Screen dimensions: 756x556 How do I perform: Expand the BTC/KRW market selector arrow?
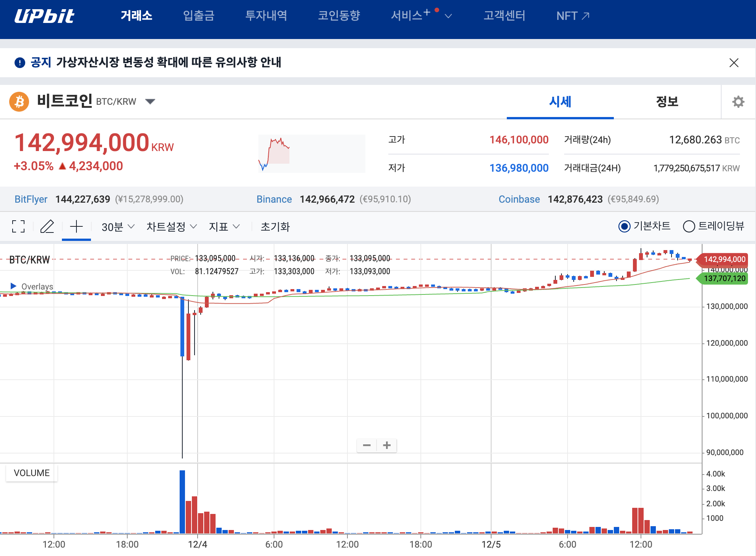pyautogui.click(x=150, y=102)
